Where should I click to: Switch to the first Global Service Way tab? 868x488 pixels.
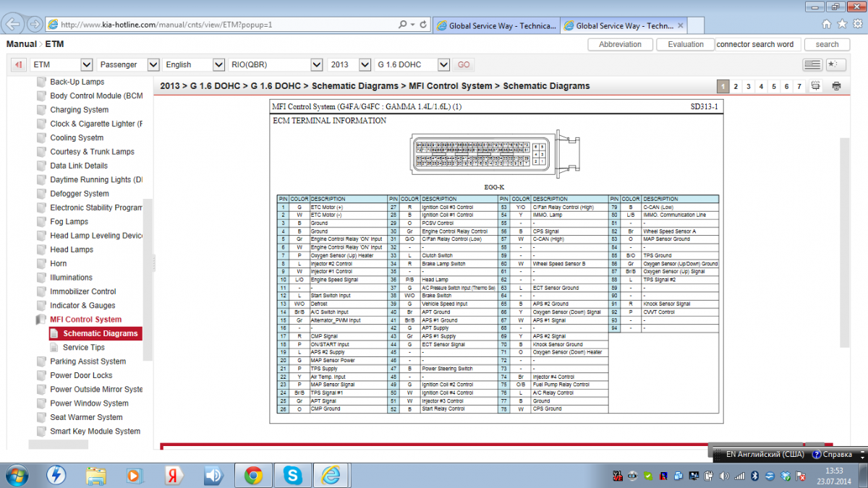coord(495,25)
